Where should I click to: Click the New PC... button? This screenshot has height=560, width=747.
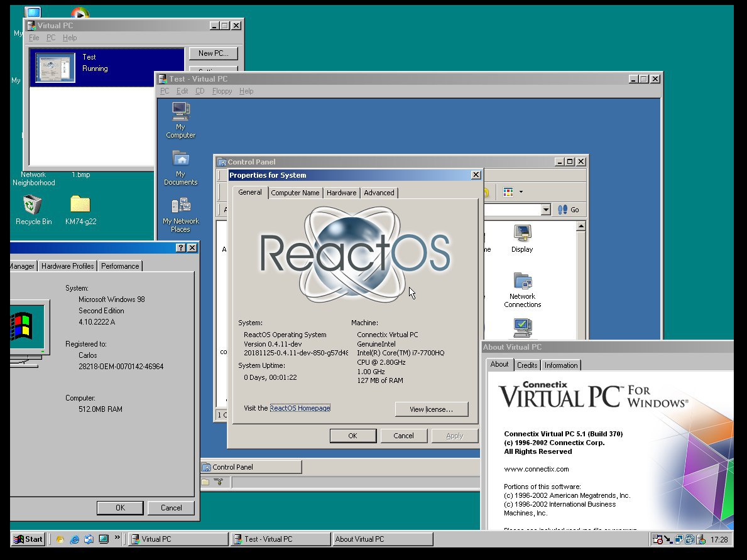[214, 53]
